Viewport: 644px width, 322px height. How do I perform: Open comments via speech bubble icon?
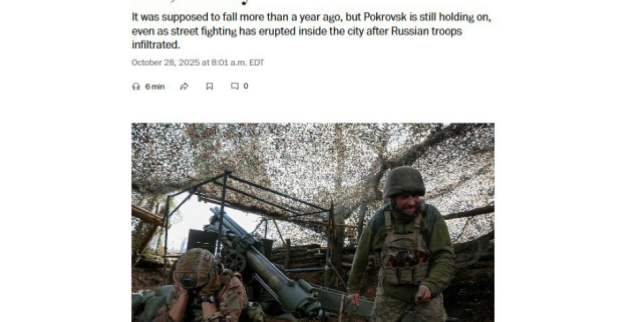pyautogui.click(x=235, y=86)
